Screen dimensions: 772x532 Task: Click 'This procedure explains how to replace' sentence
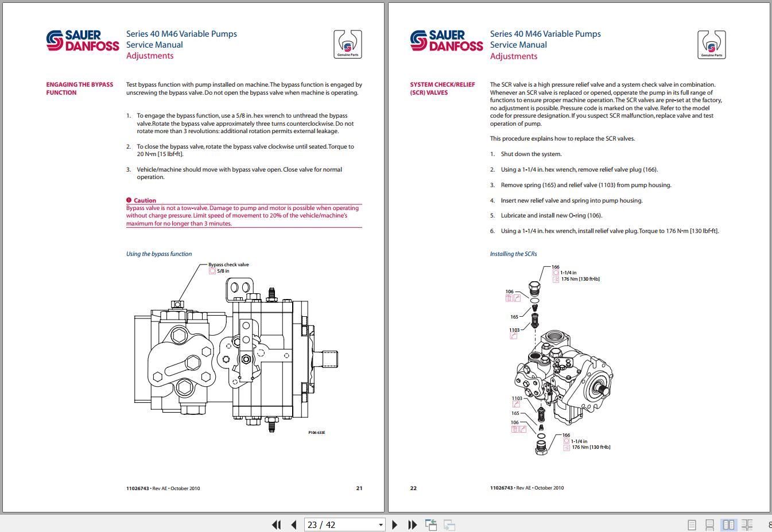(x=562, y=138)
